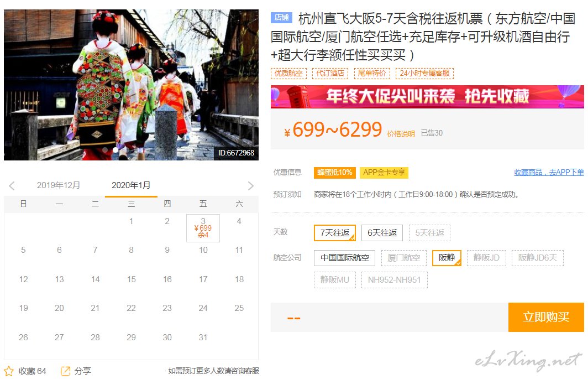Screen dimensions: 588x379
Task: Open the 价格说明 price explanation link
Action: point(401,134)
